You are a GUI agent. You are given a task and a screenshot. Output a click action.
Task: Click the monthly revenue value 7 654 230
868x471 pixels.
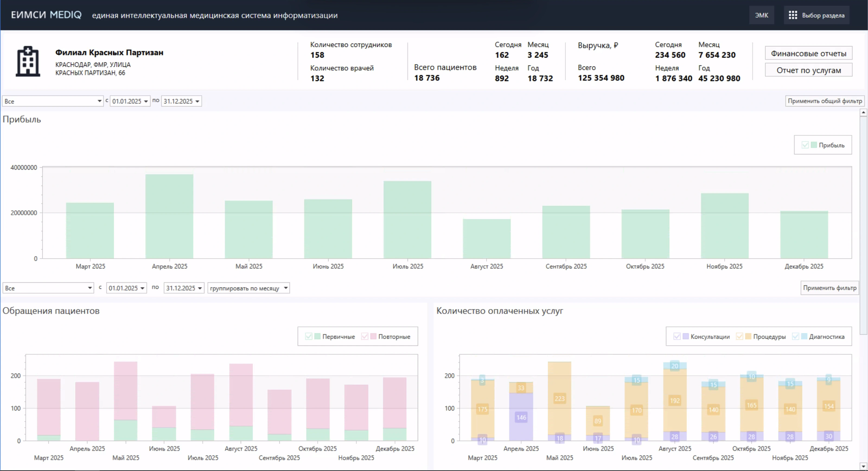click(717, 55)
